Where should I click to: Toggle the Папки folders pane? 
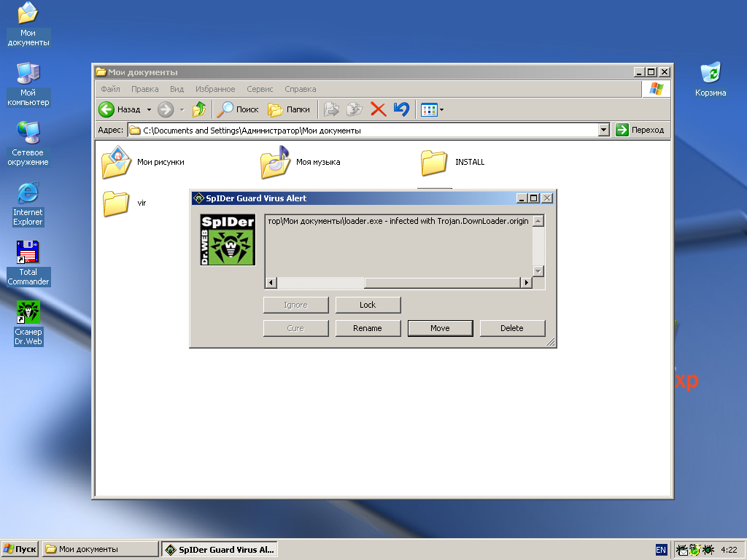[x=289, y=109]
